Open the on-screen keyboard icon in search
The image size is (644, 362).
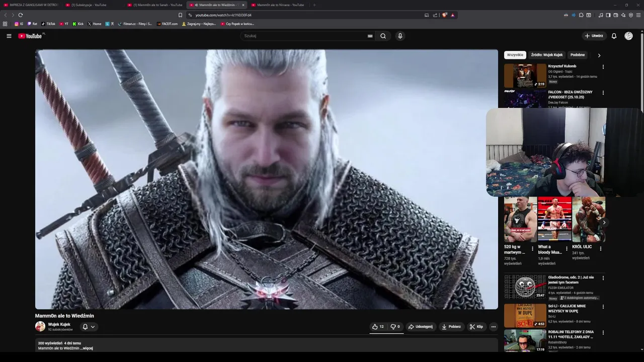[370, 36]
